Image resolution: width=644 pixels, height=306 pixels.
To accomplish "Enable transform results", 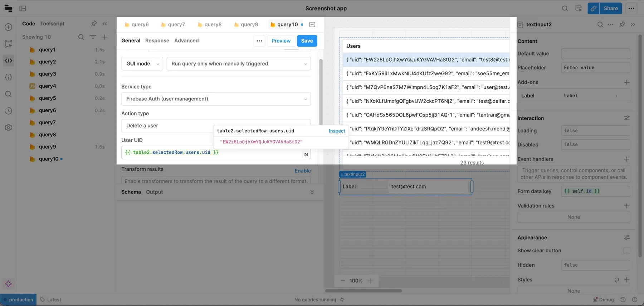I will click(x=303, y=171).
